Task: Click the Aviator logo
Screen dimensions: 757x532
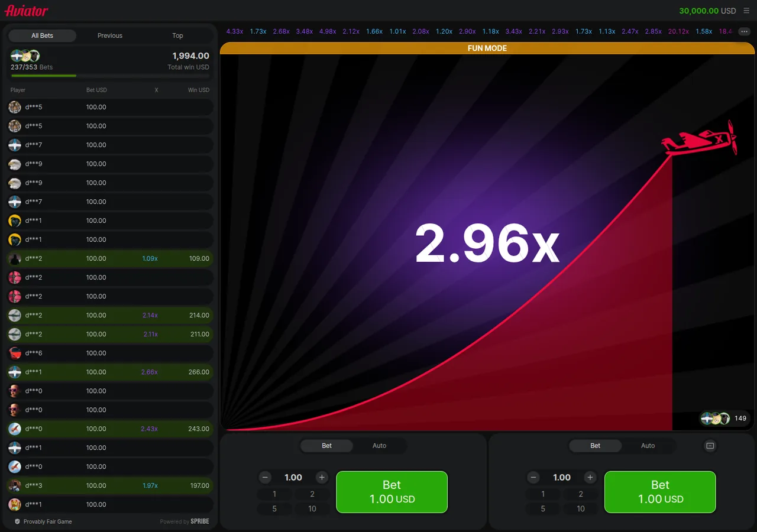Action: [x=27, y=11]
